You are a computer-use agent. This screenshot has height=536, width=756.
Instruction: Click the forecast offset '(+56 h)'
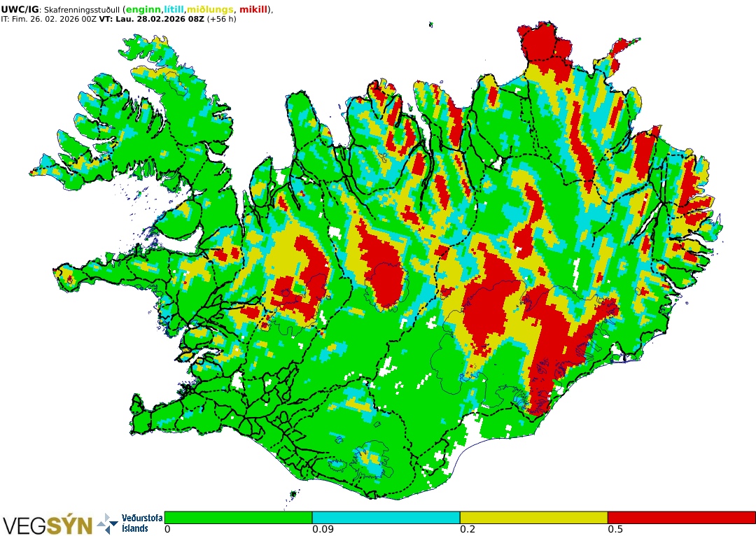222,20
